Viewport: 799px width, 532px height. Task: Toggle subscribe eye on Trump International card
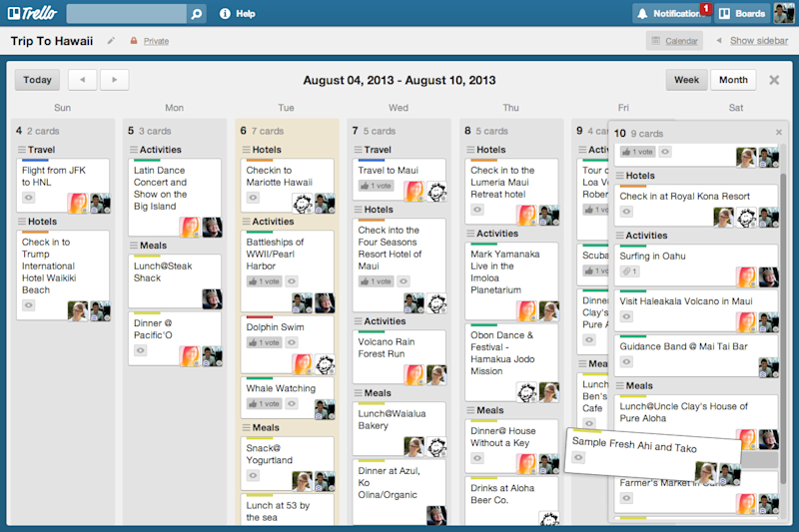click(x=29, y=305)
